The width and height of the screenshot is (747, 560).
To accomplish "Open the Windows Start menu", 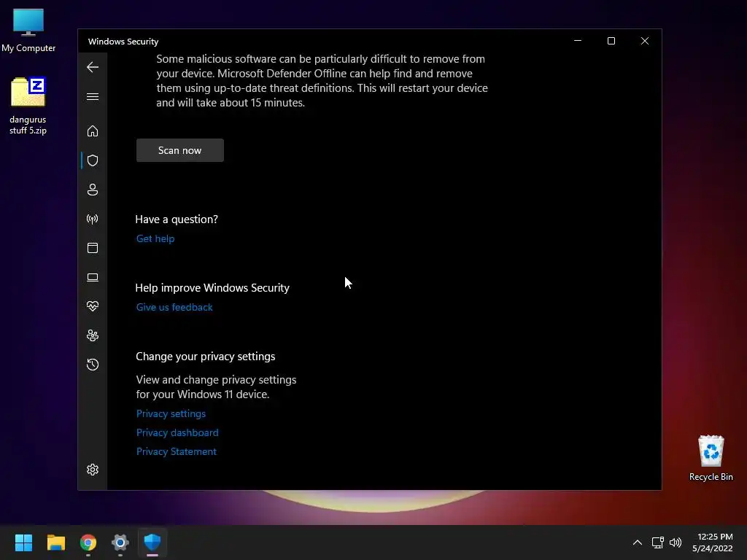I will coord(23,542).
